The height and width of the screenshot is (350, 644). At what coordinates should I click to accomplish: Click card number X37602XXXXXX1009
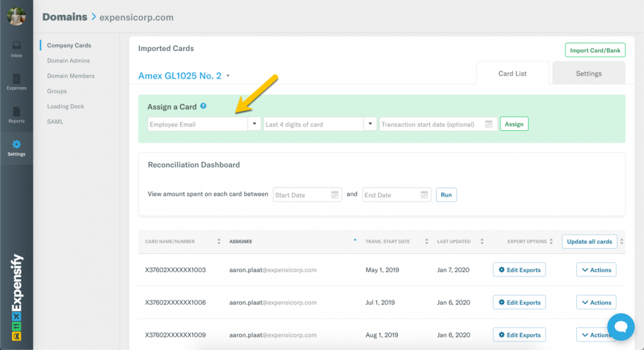[175, 335]
